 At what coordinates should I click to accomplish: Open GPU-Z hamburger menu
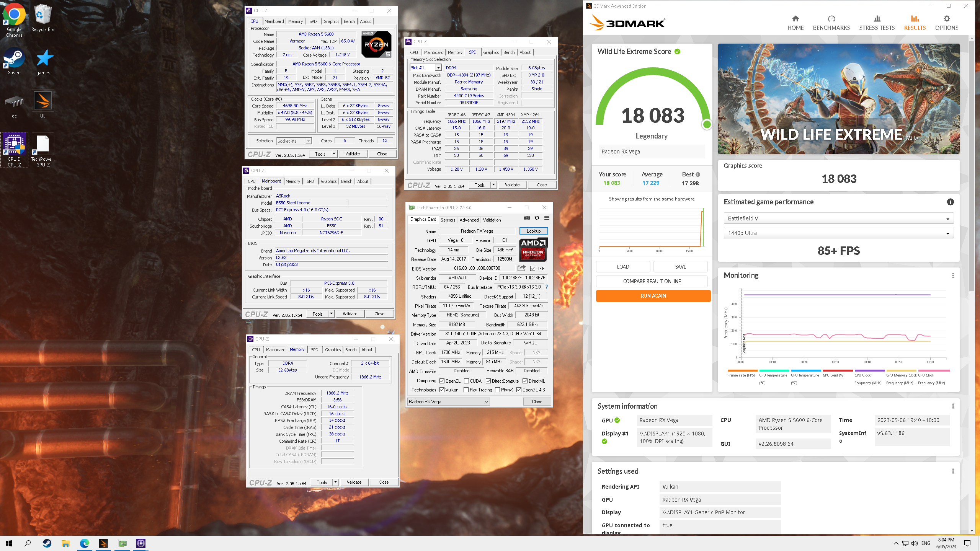pyautogui.click(x=547, y=218)
